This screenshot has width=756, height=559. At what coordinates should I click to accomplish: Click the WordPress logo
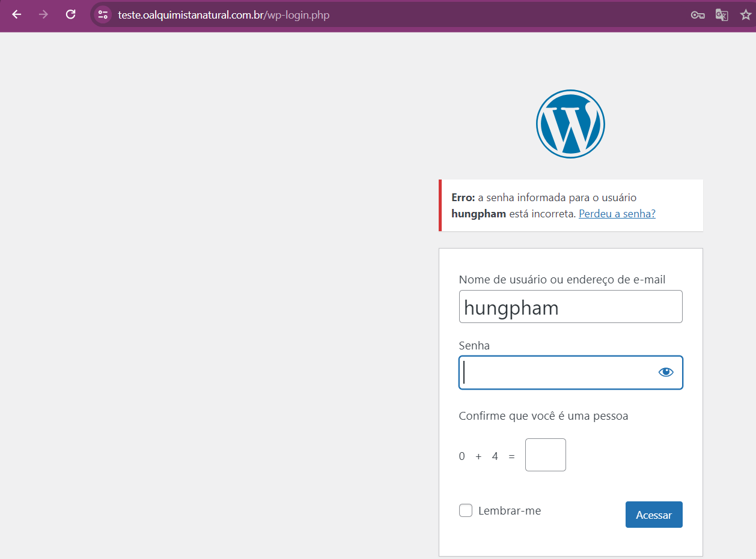570,124
